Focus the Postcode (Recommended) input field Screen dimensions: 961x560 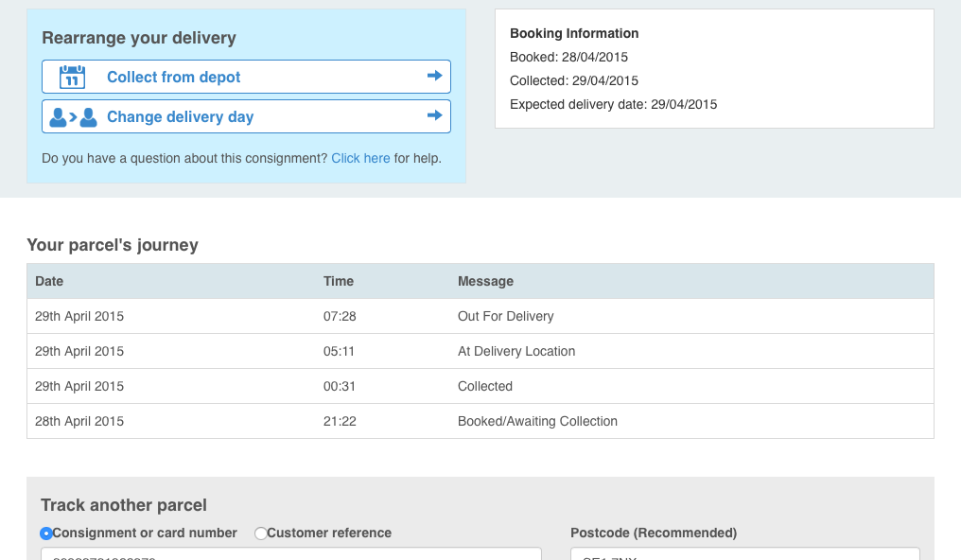pos(744,554)
